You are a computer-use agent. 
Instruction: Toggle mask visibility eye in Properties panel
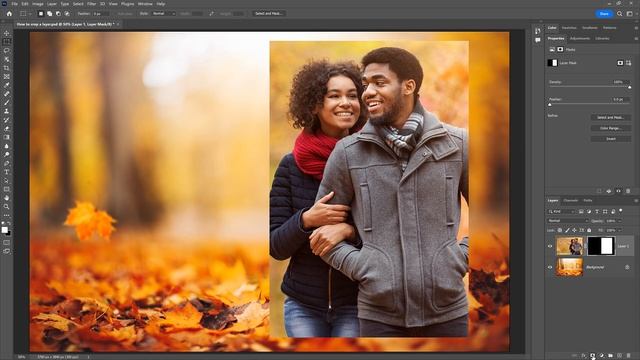coord(618,191)
